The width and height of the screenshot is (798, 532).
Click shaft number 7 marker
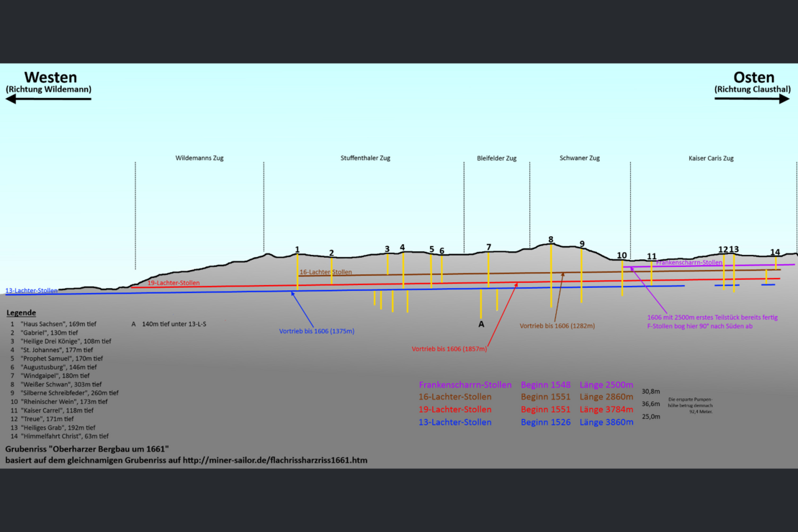click(488, 247)
